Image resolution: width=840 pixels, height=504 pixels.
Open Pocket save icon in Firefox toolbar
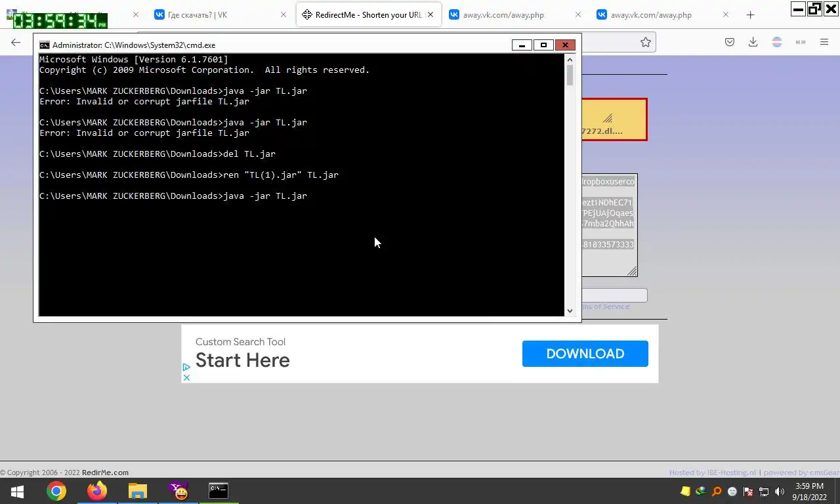[730, 42]
